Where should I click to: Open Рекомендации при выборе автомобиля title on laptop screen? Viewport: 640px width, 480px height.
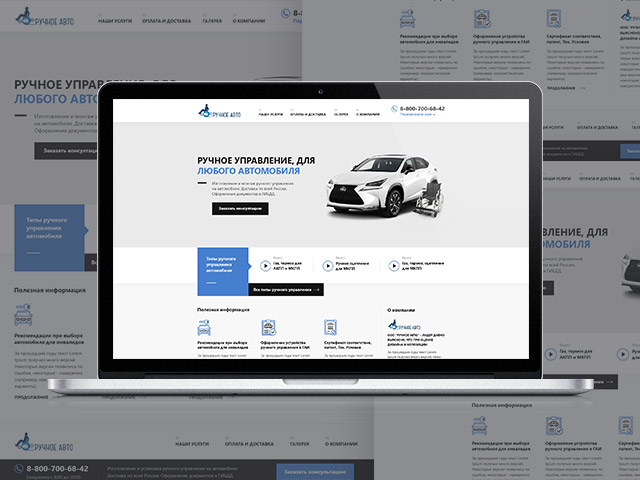[222, 345]
